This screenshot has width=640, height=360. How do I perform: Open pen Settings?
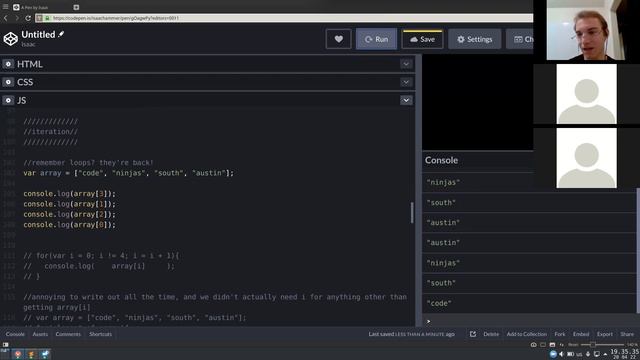click(x=474, y=39)
